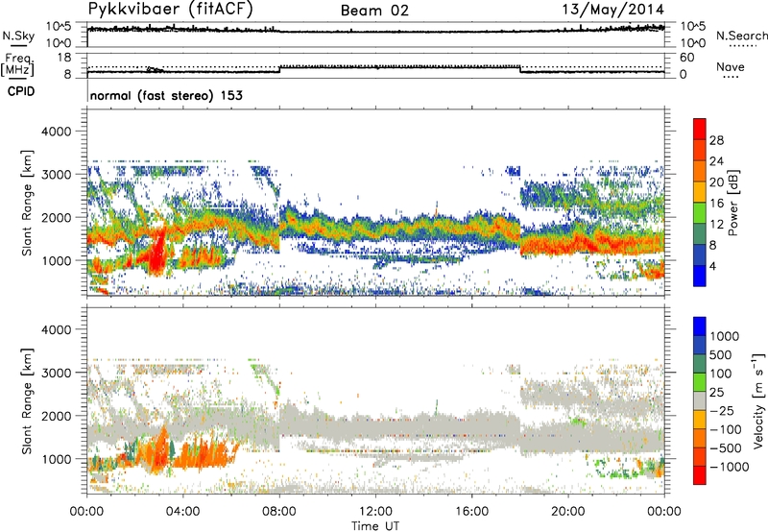768x532 pixels.
Task: Click the plot title "Pykkvibaer (fitACF)"
Action: pyautogui.click(x=171, y=10)
